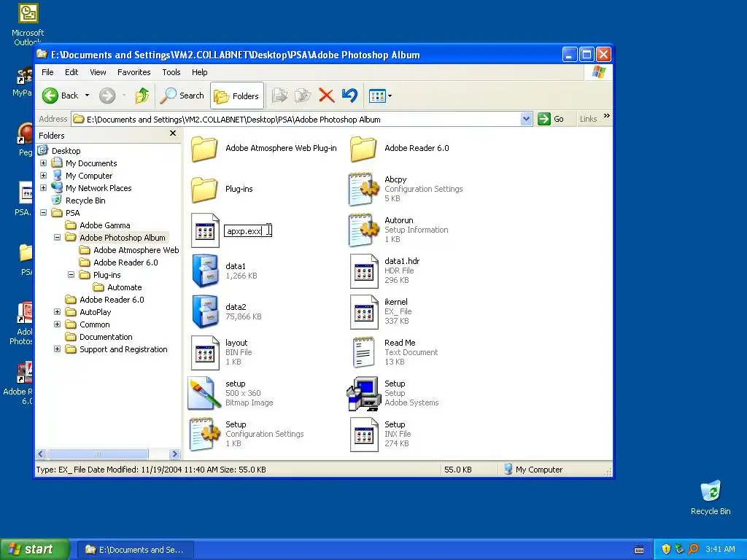The height and width of the screenshot is (560, 747).
Task: Expand Support and Registration tree node
Action: (x=57, y=349)
